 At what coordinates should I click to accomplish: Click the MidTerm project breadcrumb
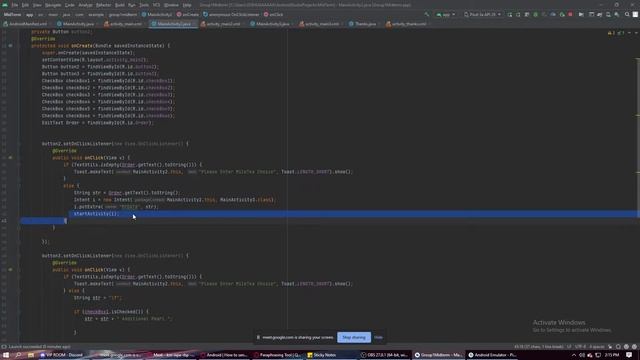click(x=12, y=14)
